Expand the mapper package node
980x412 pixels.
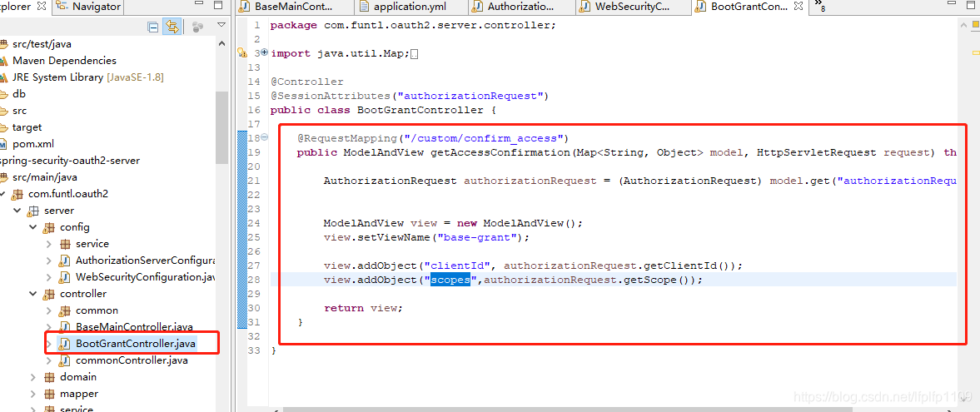32,394
